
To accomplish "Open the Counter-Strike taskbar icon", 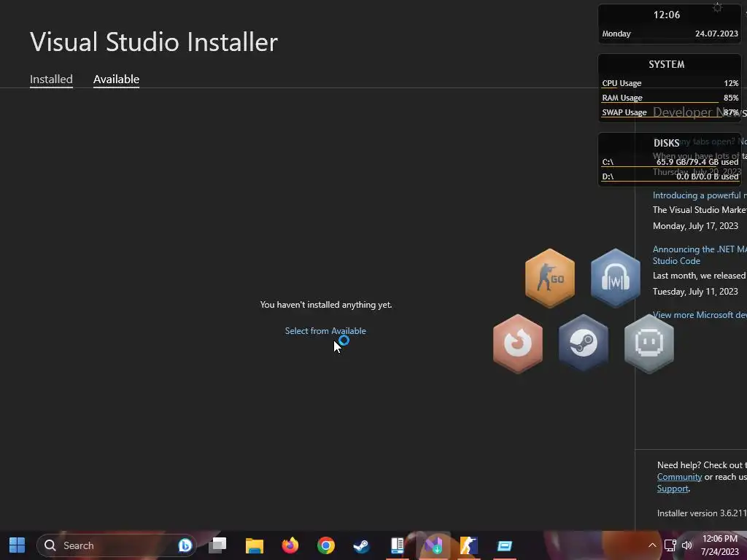I will click(469, 545).
